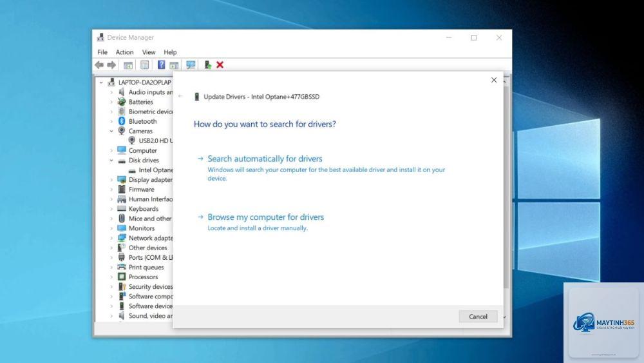644x363 pixels.
Task: Close the Update Drivers dialog
Action: [x=494, y=80]
